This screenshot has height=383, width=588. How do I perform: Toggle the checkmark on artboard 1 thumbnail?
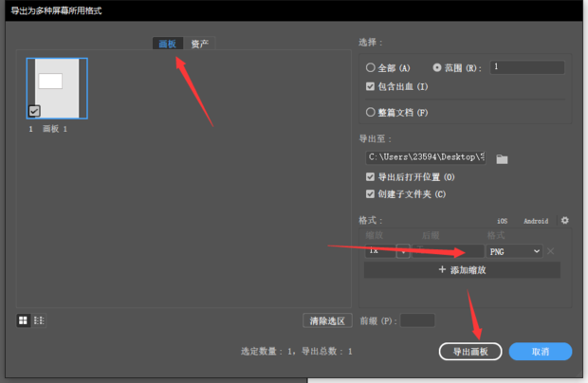(x=34, y=111)
